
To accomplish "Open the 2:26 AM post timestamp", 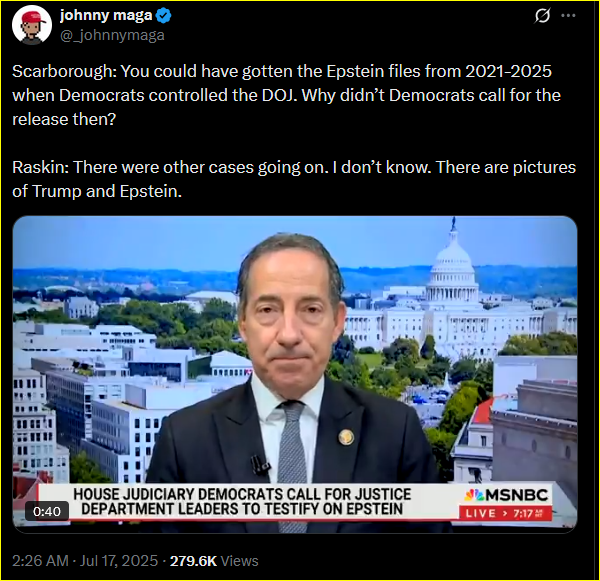I will click(40, 561).
